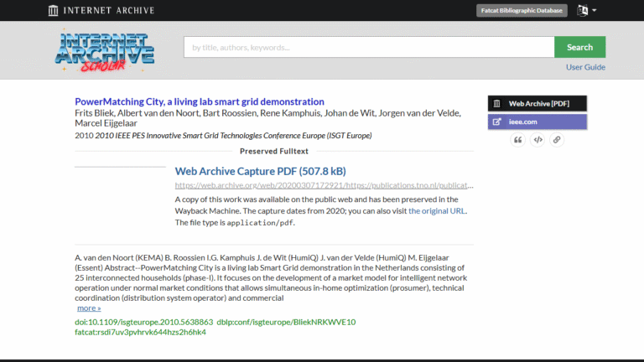Click the code brackets icon

538,140
